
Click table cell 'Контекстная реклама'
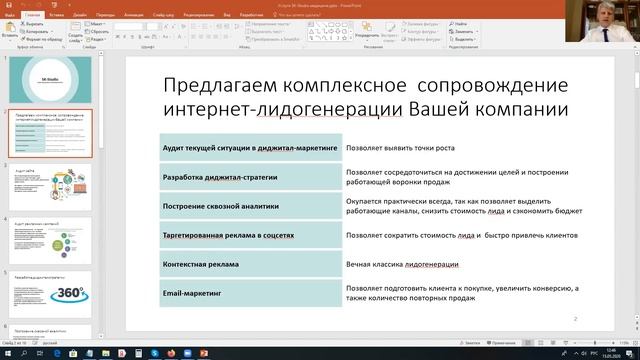point(251,264)
